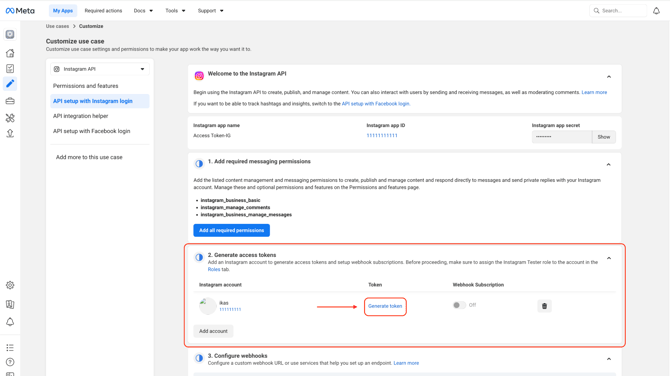
Task: Open the notifications bell in top bar
Action: [656, 11]
